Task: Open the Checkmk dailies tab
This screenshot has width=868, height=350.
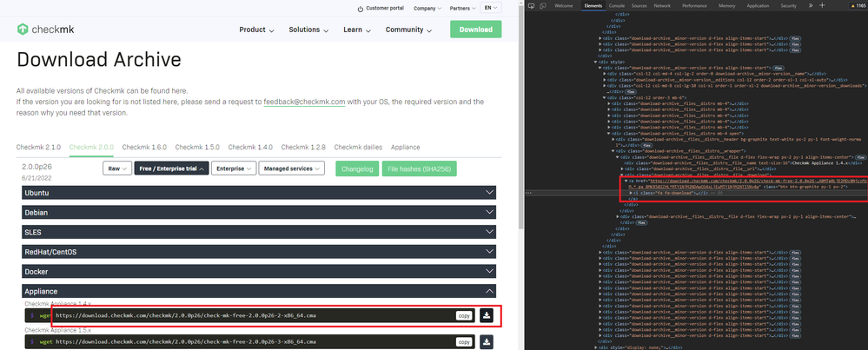Action: tap(358, 147)
